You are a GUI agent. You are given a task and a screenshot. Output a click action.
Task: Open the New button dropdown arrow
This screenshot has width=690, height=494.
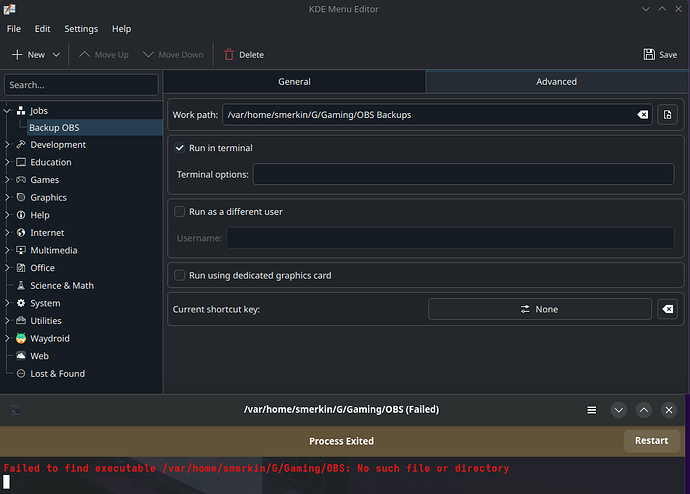pos(56,55)
